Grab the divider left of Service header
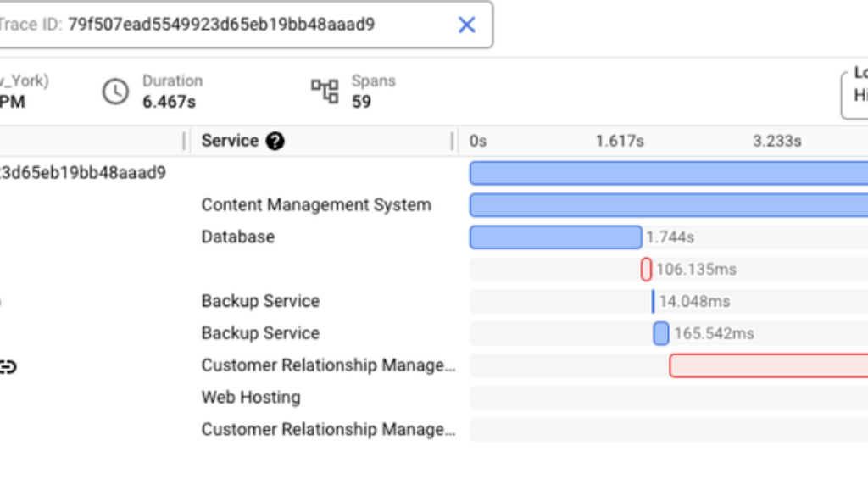 pyautogui.click(x=185, y=142)
